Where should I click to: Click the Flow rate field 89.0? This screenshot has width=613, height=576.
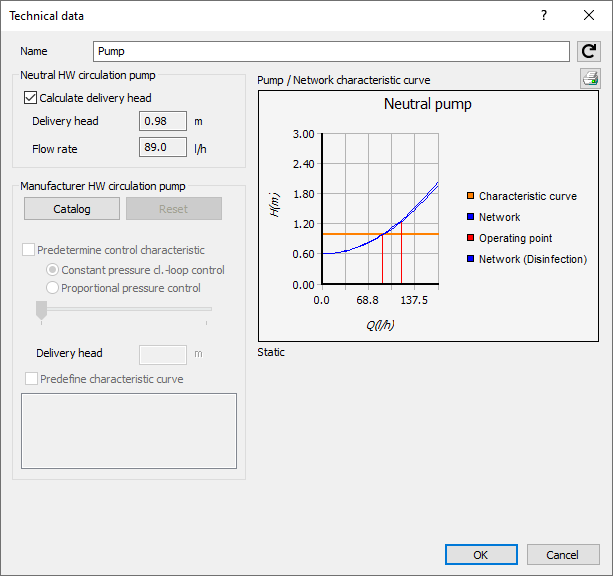point(163,147)
